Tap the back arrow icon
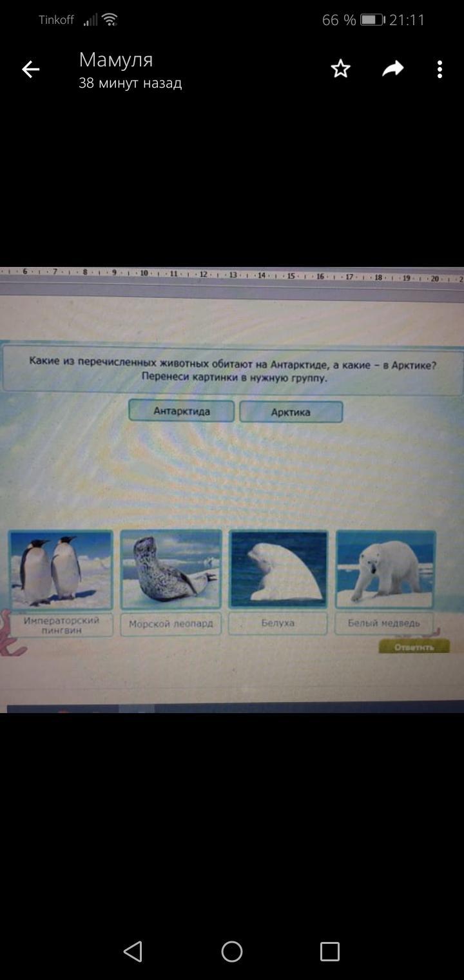This screenshot has width=464, height=980. tap(30, 70)
